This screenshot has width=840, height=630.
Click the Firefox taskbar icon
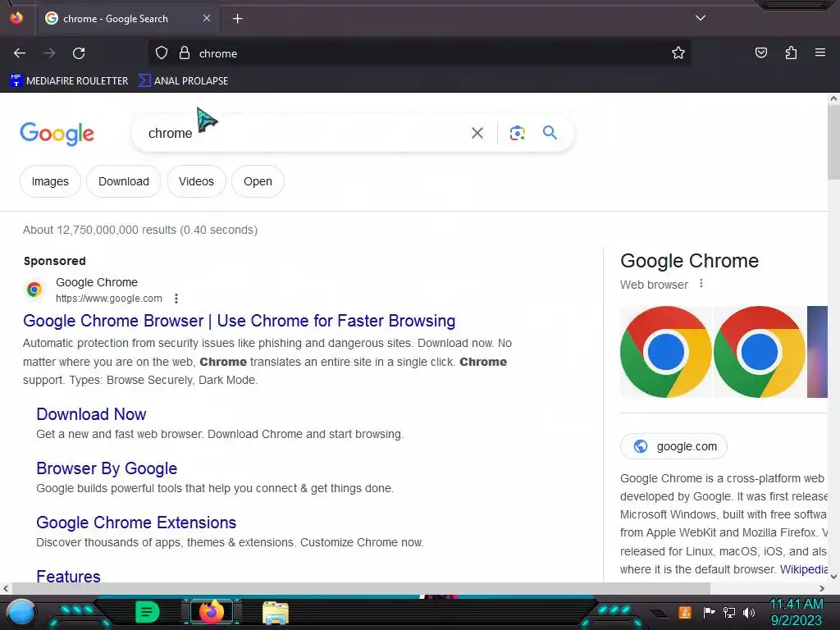coord(211,612)
